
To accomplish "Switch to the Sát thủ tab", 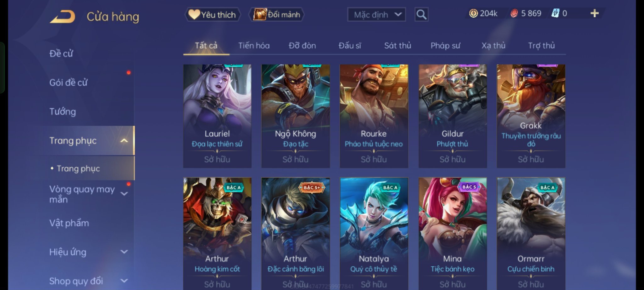I will coord(397,46).
